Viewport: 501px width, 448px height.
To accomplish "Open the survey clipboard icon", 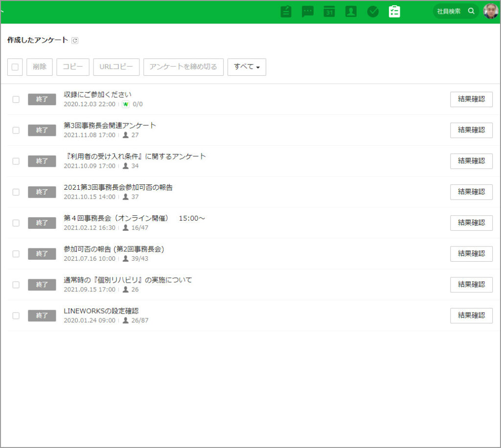I will 394,12.
